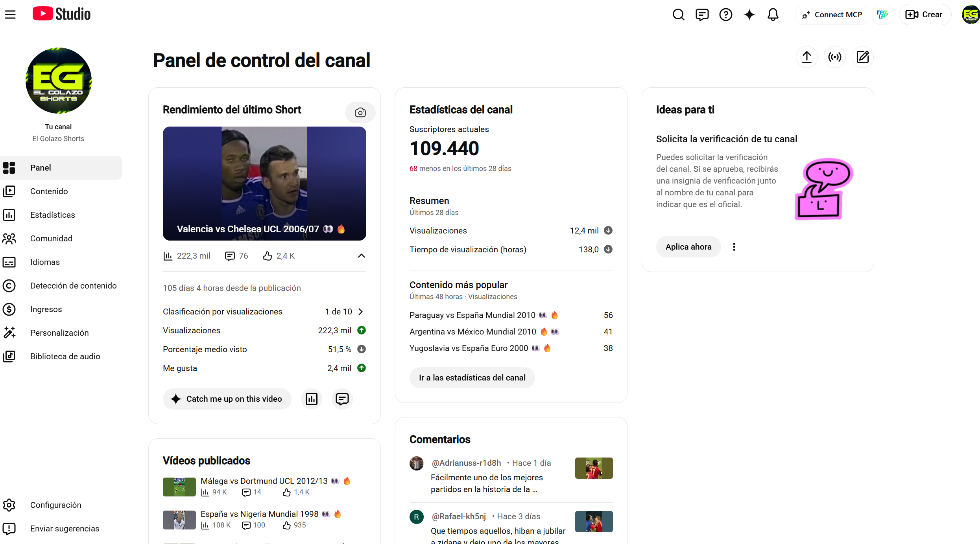Click the Configuración gear icon
Screen dimensions: 980x544
point(9,505)
